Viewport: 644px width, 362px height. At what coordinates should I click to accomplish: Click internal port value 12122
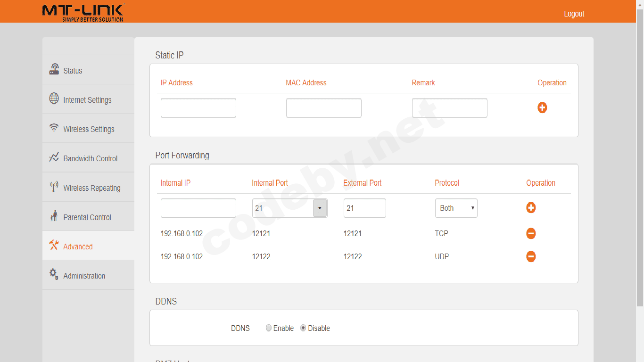click(x=261, y=256)
